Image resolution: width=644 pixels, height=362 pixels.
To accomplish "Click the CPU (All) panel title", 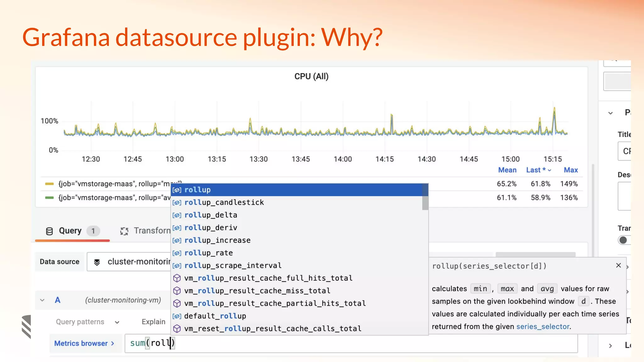I will [x=311, y=76].
